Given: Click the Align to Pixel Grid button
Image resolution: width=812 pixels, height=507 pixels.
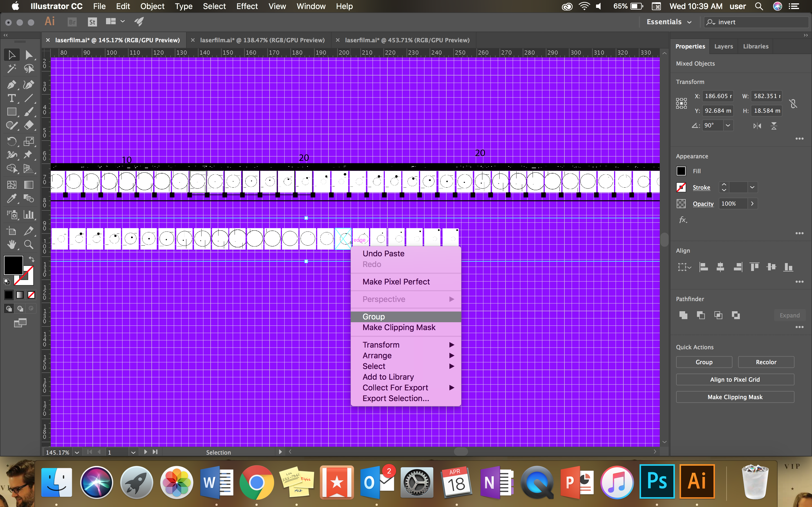Looking at the screenshot, I should pyautogui.click(x=735, y=379).
